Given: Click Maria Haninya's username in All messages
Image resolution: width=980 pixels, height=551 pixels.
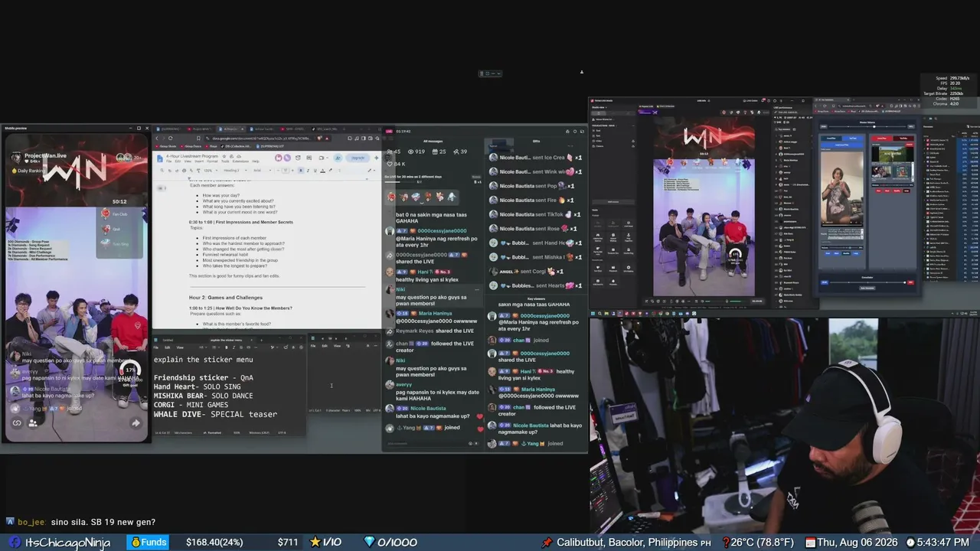Looking at the screenshot, I should 435,313.
